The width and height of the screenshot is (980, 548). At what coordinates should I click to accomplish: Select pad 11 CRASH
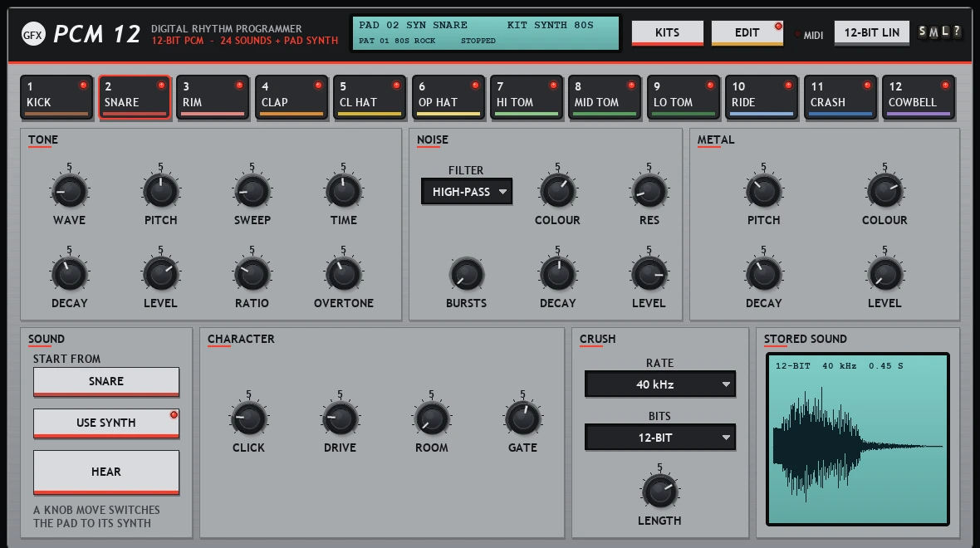point(840,97)
